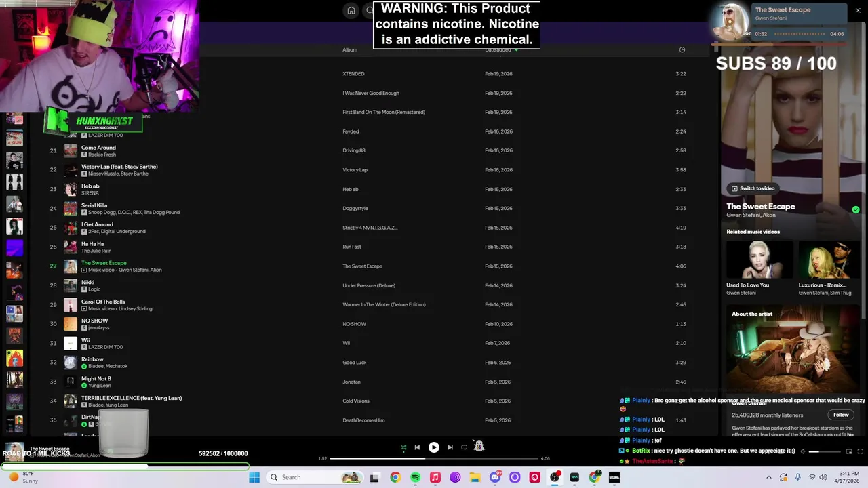Play track 21 Come Around

click(53, 150)
